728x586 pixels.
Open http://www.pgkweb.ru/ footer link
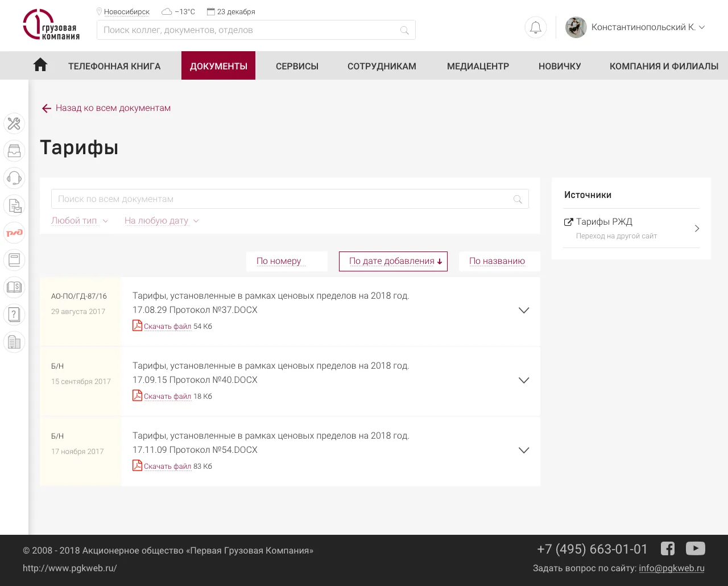pyautogui.click(x=70, y=568)
